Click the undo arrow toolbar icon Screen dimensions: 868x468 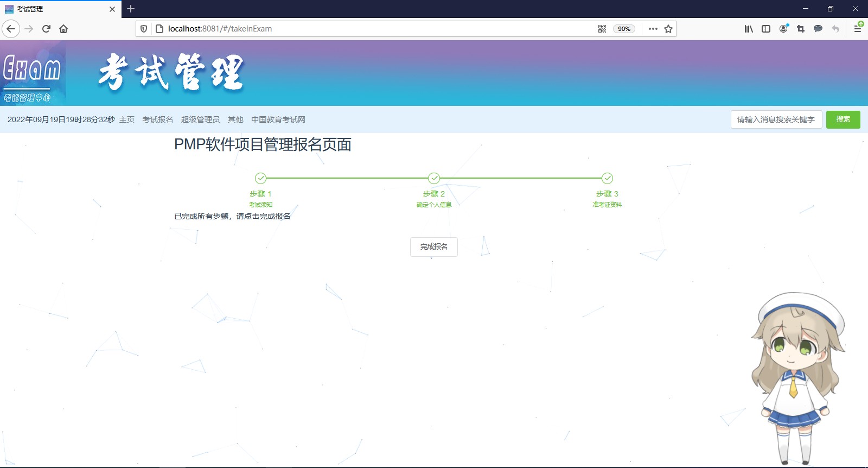835,29
